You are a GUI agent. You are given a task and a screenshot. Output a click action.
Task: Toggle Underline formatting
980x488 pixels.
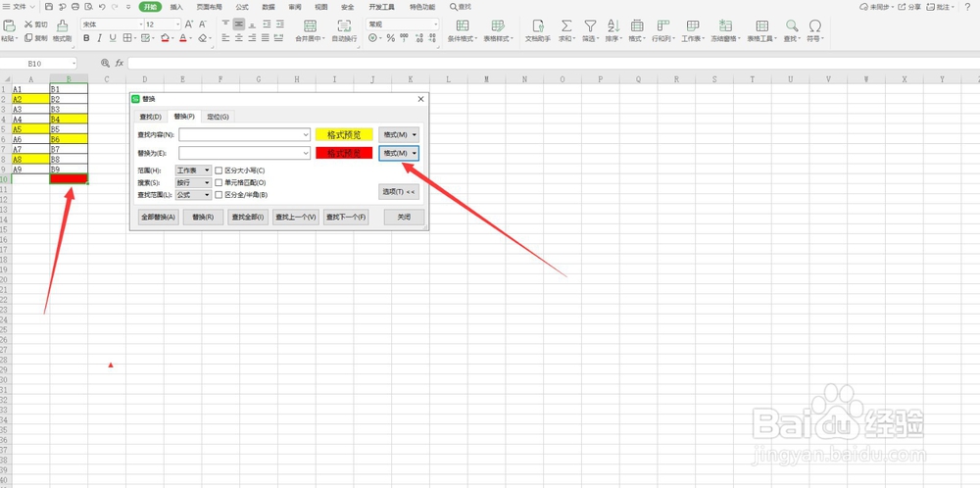[x=113, y=38]
